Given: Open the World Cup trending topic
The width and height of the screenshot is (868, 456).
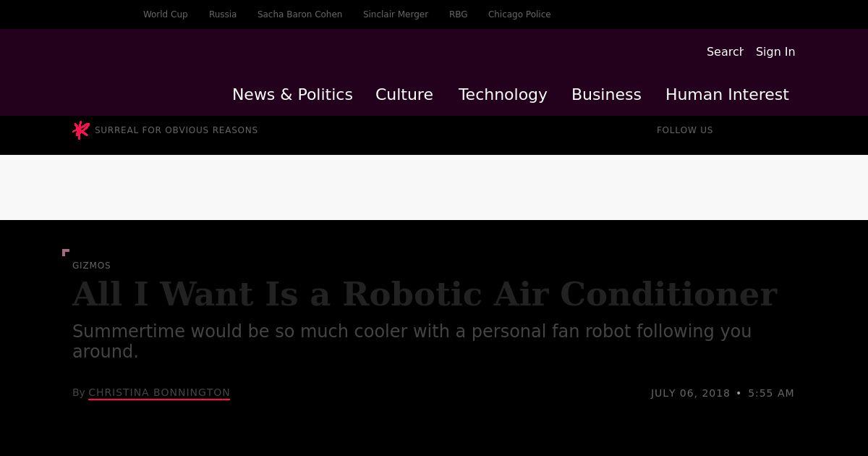Looking at the screenshot, I should (166, 14).
